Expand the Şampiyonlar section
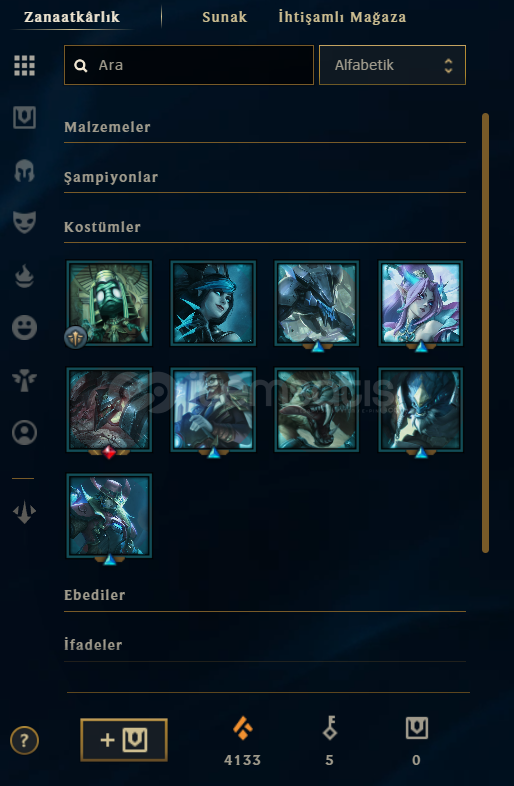This screenshot has height=786, width=514. pyautogui.click(x=265, y=177)
